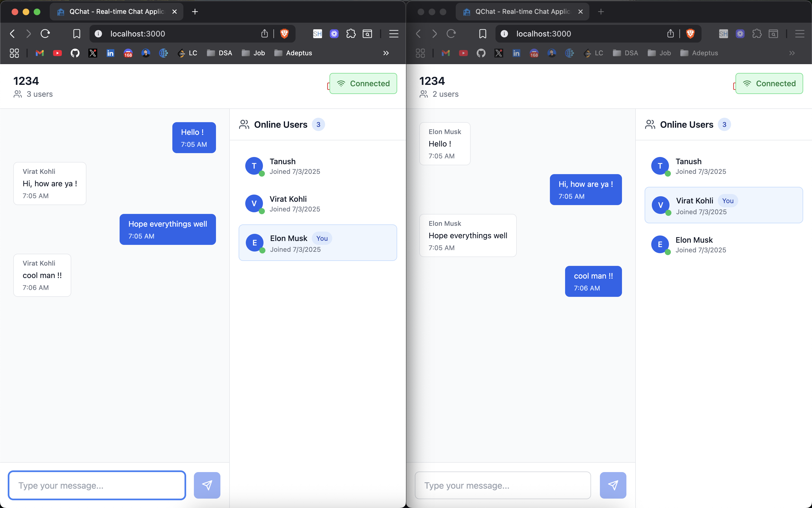Select Elon Musk (You) row in left window
Viewport: 812px width, 508px height.
tap(318, 243)
